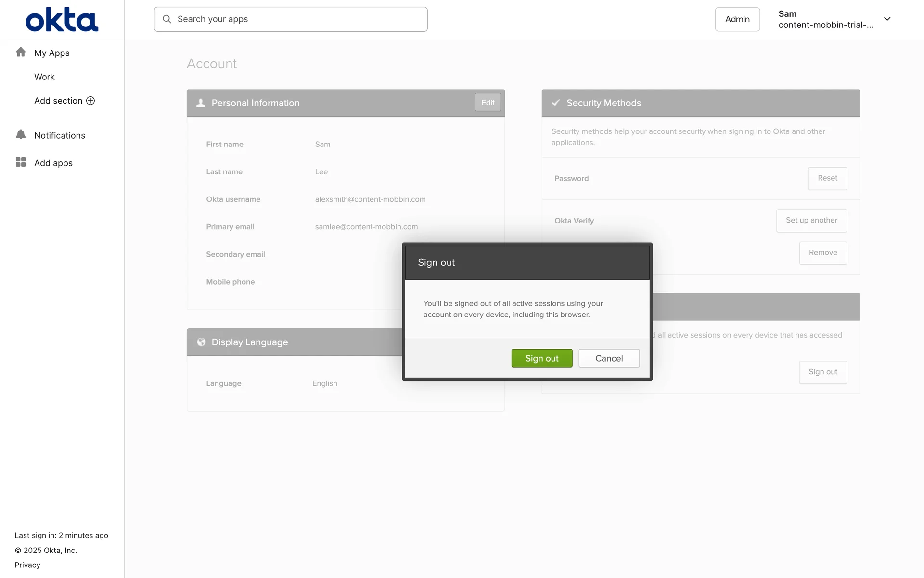Screen dimensions: 924x578
Task: Open Notifications from the sidebar
Action: tap(60, 136)
